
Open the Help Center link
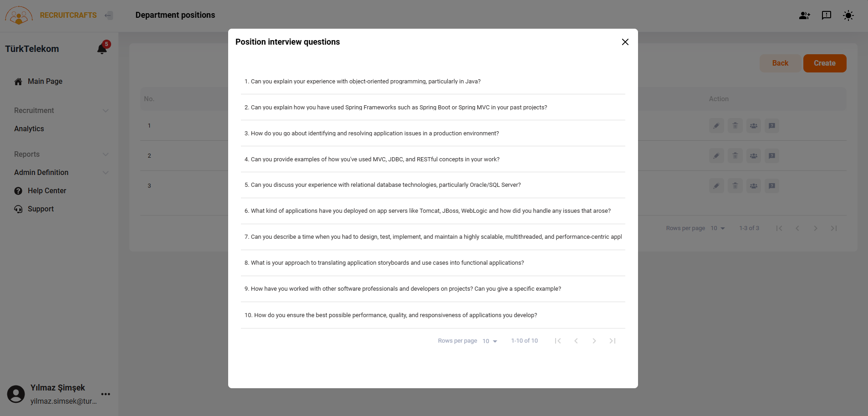coord(46,191)
